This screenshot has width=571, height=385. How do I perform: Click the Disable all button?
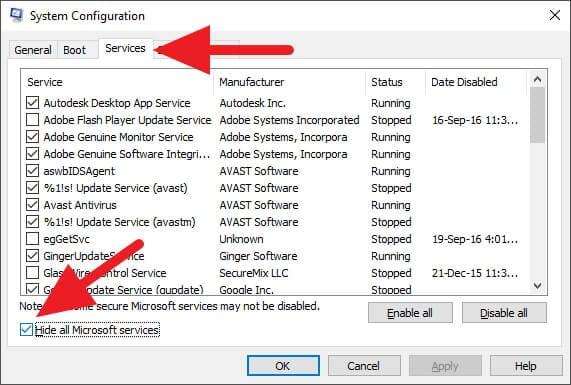[504, 313]
